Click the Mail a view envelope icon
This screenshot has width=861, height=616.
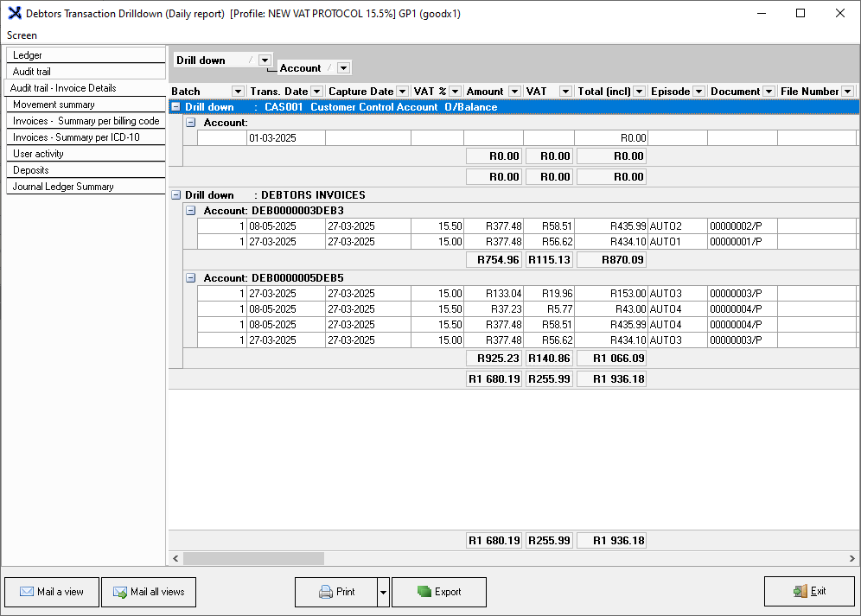click(27, 592)
